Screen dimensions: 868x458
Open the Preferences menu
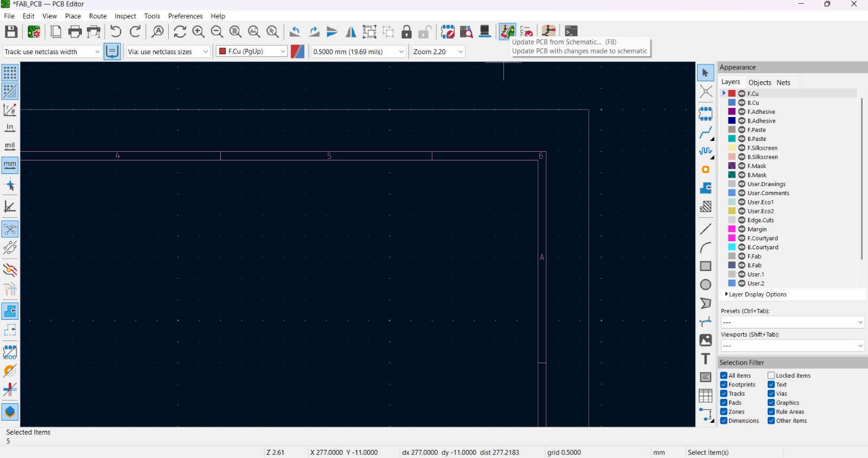tap(186, 16)
